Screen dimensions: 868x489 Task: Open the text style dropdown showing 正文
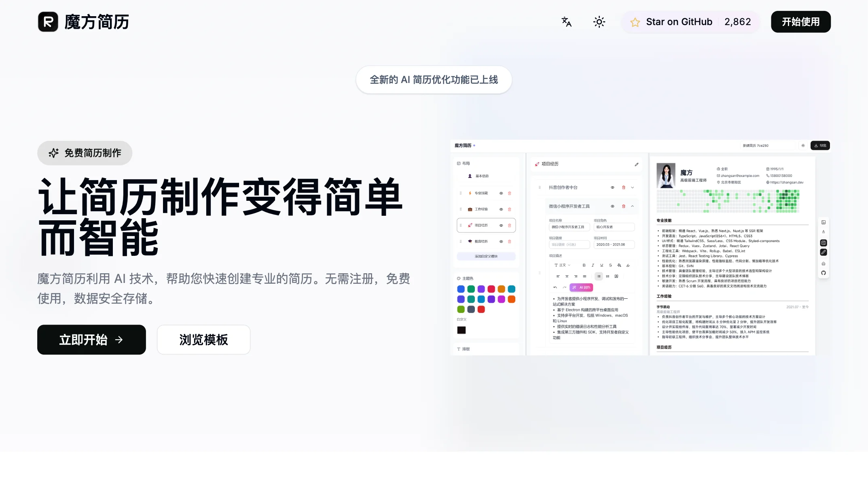coord(563,265)
